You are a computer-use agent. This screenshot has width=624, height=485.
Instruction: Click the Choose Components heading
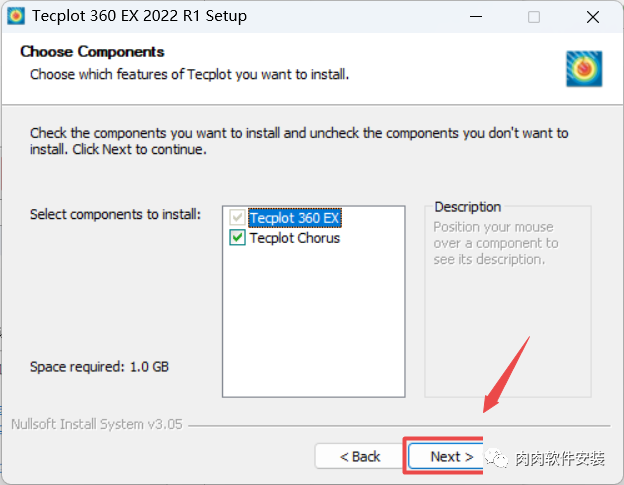[x=92, y=52]
